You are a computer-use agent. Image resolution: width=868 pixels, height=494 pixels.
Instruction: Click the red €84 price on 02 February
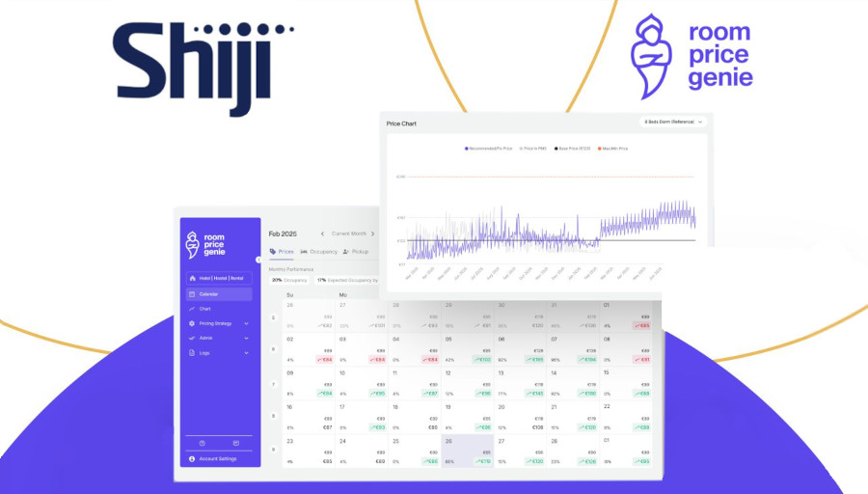pos(325,359)
